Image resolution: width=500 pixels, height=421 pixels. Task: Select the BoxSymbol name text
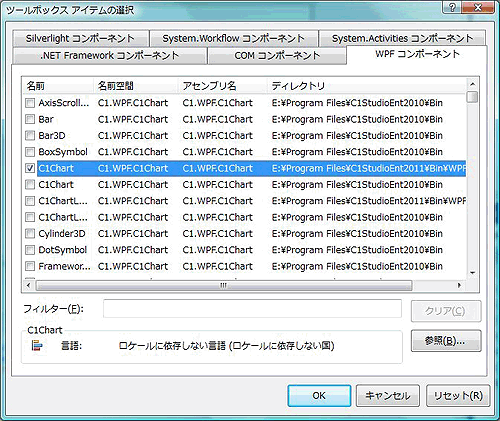(x=63, y=152)
